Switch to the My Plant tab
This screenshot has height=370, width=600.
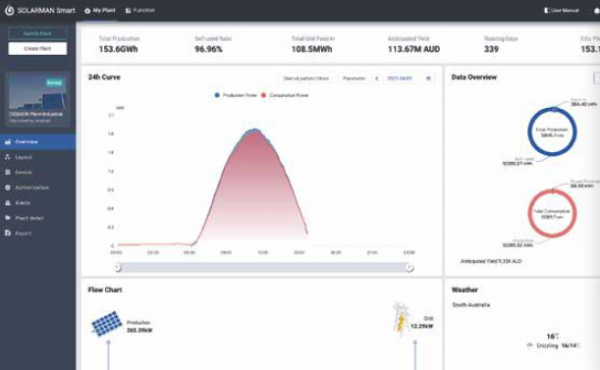point(100,10)
